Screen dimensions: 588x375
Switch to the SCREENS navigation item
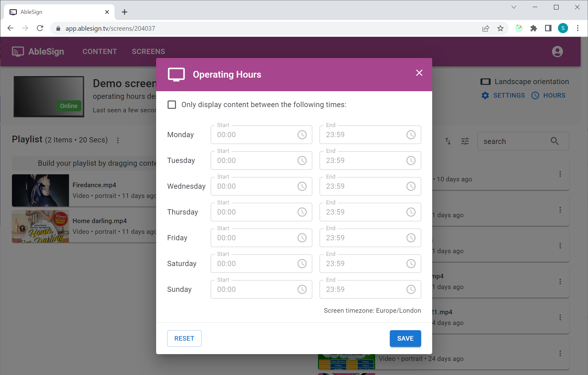(x=148, y=51)
